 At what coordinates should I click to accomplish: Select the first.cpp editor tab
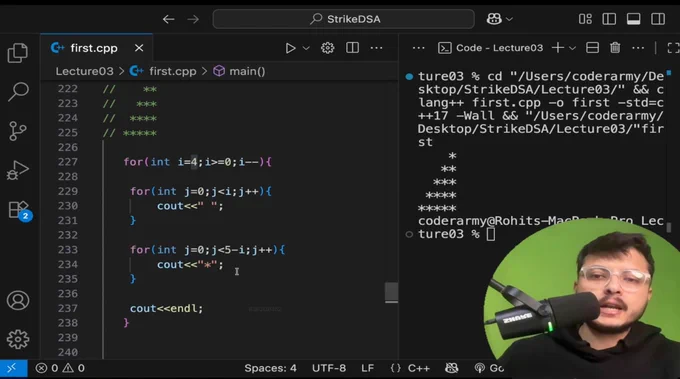coord(97,48)
